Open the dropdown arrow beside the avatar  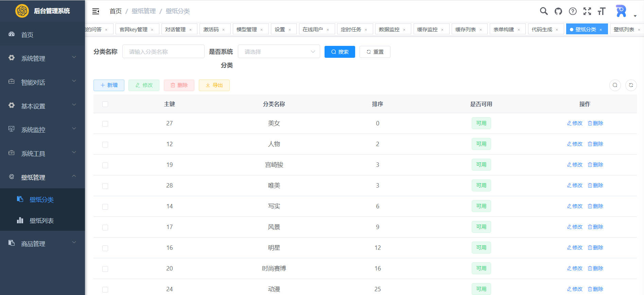[x=635, y=16]
